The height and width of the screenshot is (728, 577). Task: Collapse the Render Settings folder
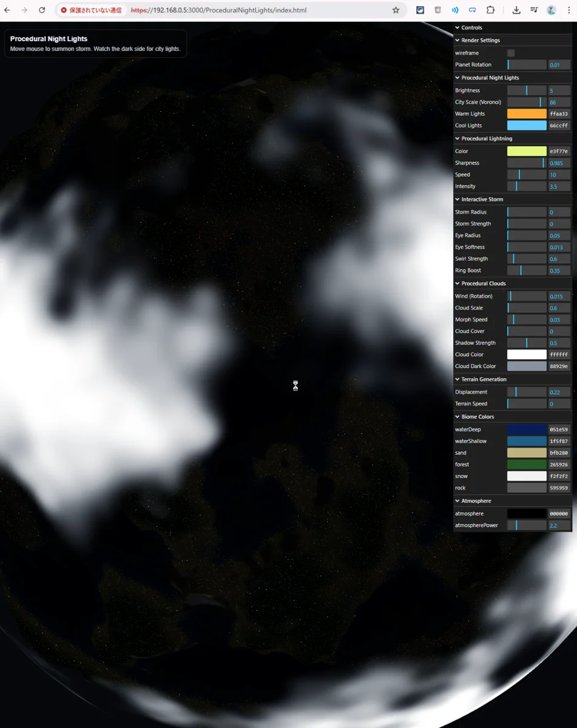point(481,41)
